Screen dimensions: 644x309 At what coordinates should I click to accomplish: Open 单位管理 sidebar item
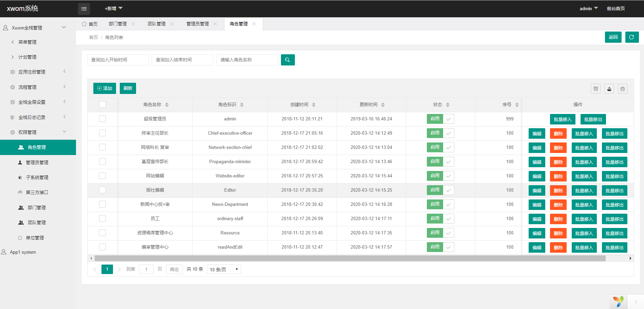38,238
